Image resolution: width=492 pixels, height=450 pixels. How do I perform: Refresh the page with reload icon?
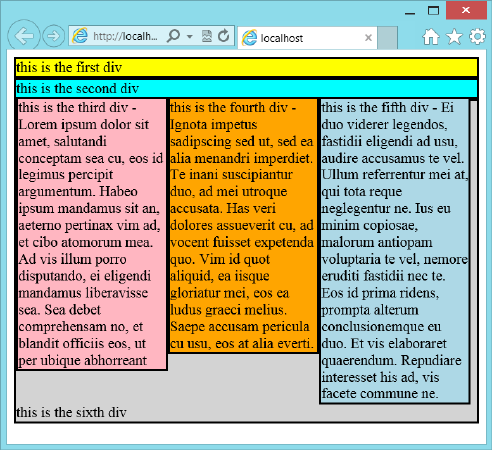pos(224,35)
